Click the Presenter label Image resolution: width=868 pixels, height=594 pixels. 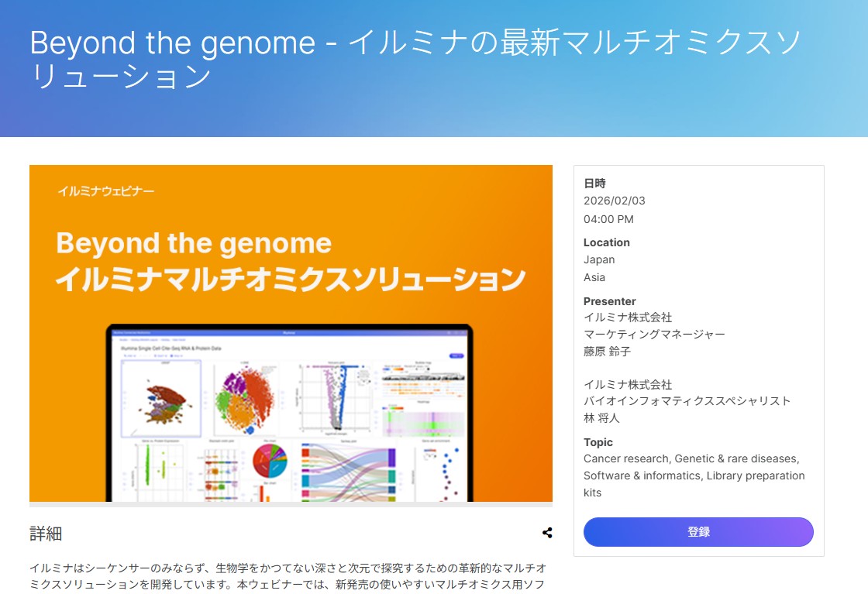[609, 301]
